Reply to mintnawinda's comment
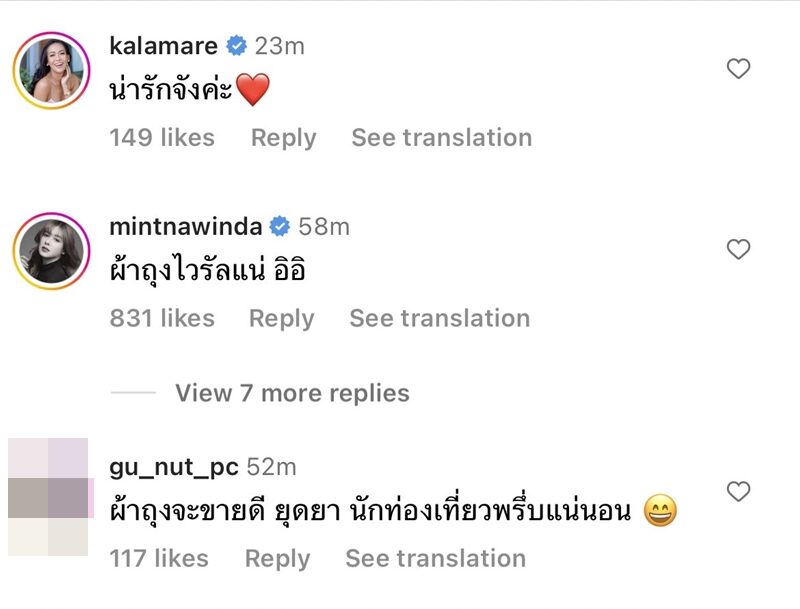The height and width of the screenshot is (609, 800). click(281, 318)
